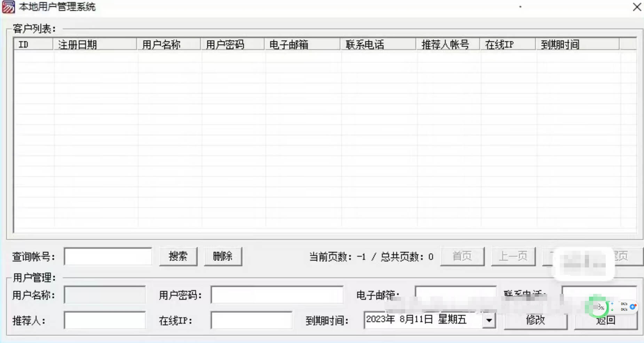The image size is (644, 343).
Task: Click the grayed 用户名称 field in 用户管理
Action: (105, 295)
